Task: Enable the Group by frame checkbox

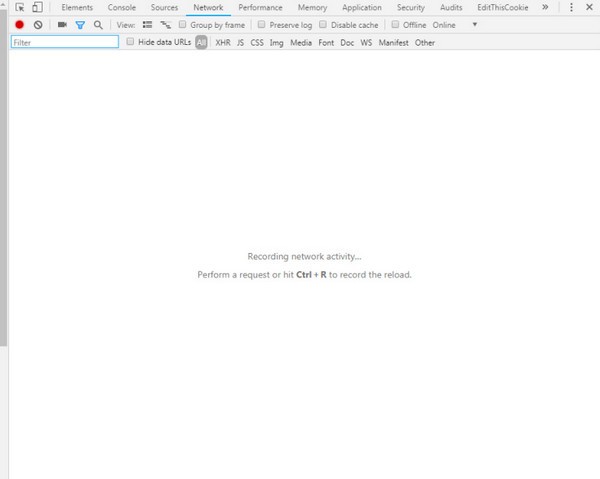Action: point(183,24)
